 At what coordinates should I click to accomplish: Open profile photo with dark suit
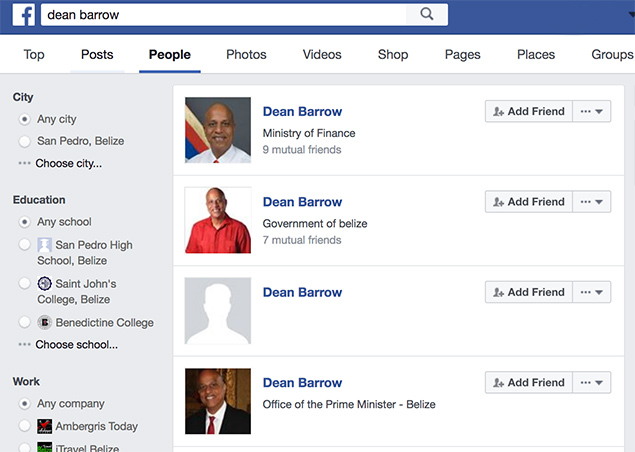218,401
